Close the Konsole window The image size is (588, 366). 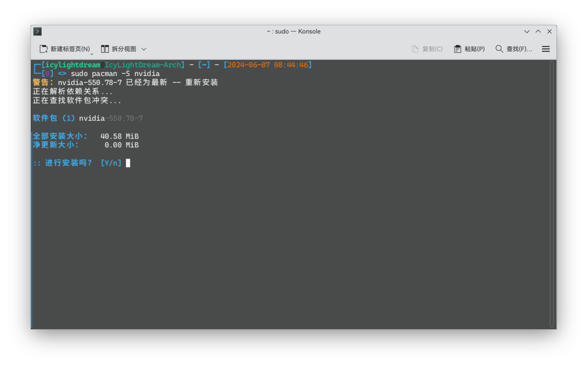[550, 32]
